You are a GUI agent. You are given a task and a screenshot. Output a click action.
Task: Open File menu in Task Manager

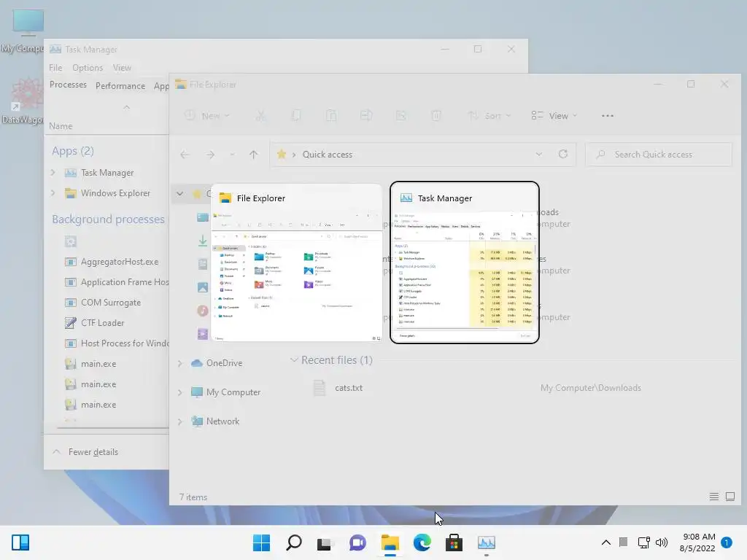tap(55, 68)
